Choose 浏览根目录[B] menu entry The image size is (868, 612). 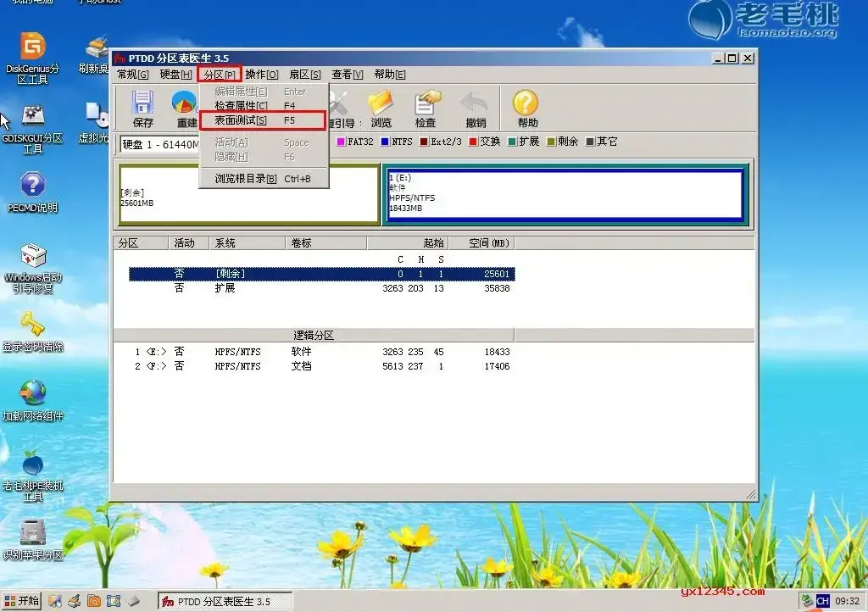264,179
